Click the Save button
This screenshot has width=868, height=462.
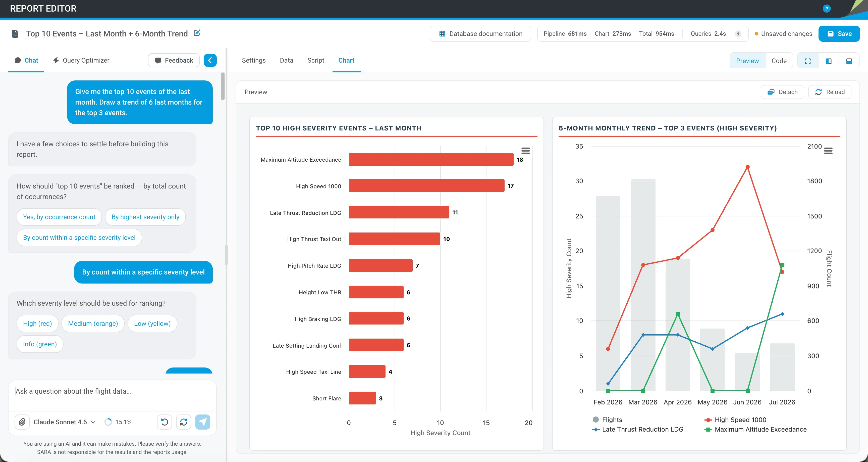coord(839,34)
